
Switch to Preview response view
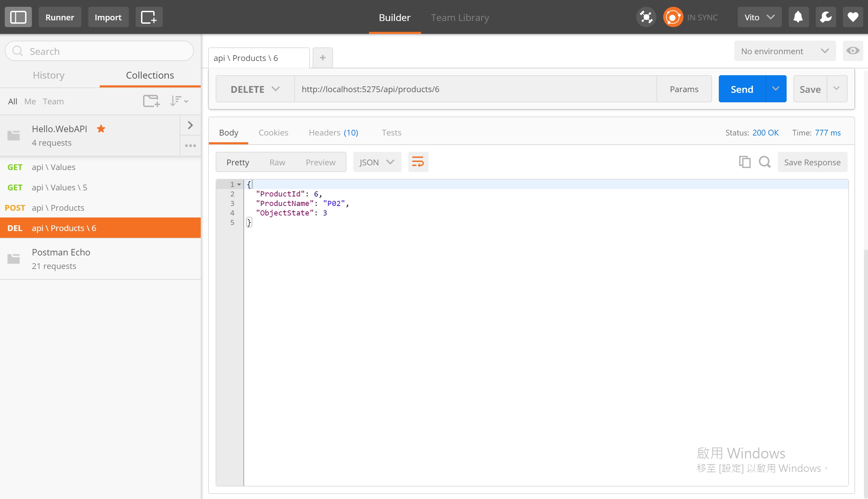[320, 162]
